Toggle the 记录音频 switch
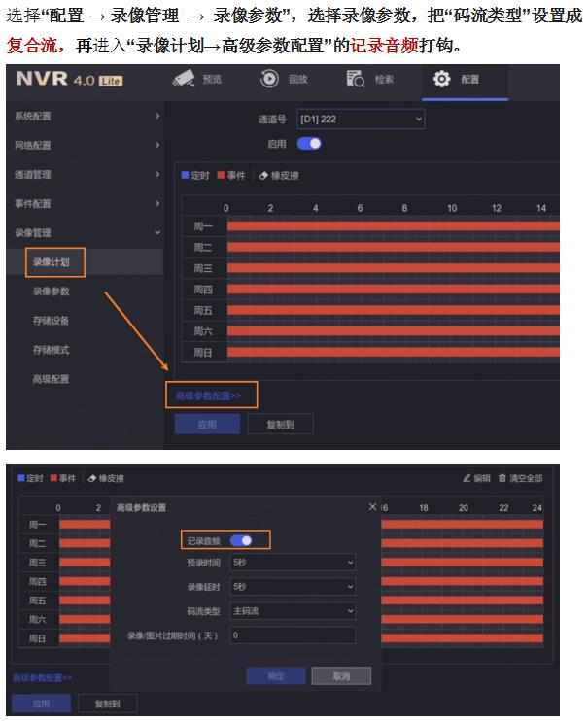This screenshot has width=588, height=721. tap(241, 540)
